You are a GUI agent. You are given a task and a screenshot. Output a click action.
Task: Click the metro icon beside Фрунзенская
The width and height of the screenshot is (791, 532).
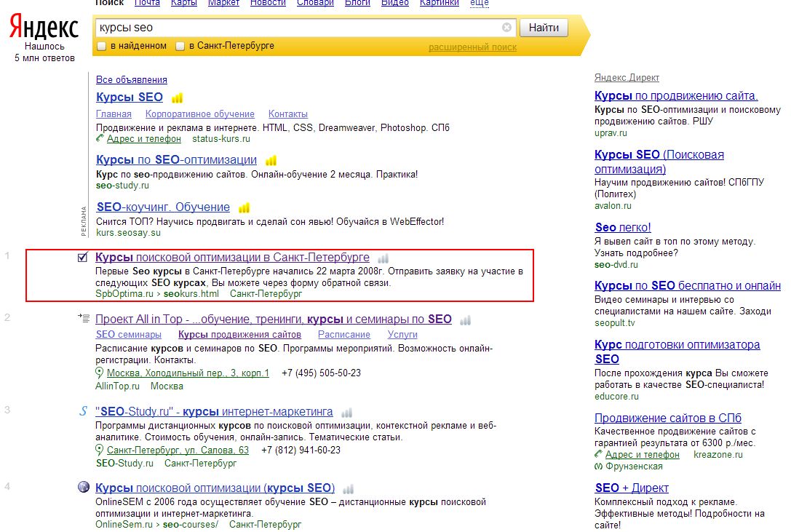point(598,467)
